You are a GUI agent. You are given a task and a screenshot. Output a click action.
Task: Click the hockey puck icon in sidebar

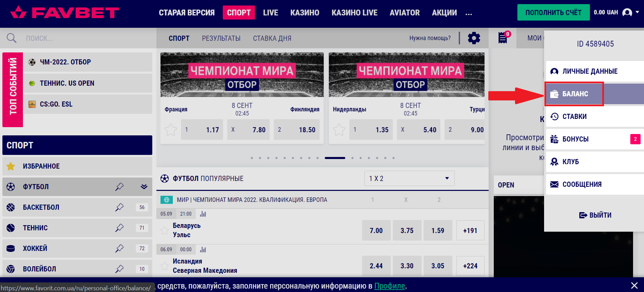coord(11,248)
